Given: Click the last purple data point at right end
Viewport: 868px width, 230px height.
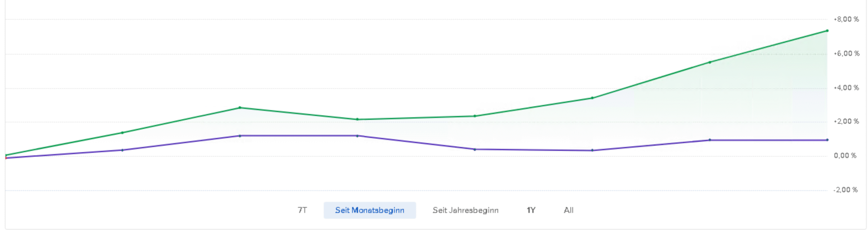Looking at the screenshot, I should click(827, 140).
